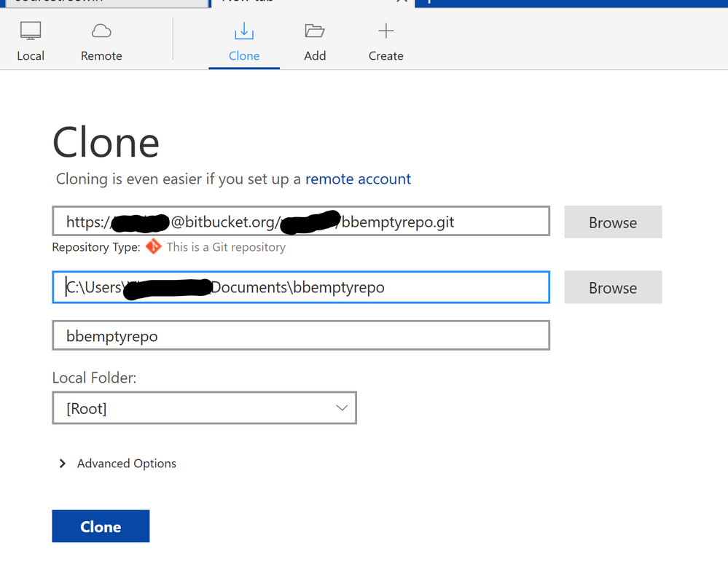This screenshot has height=578, width=728.
Task: Click the large Clone heading
Action: coord(106,143)
